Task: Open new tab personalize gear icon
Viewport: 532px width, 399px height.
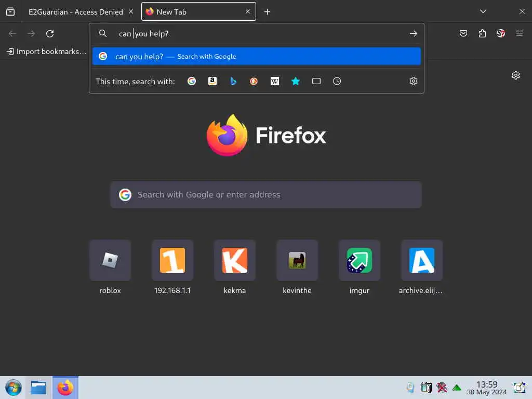Action: [x=516, y=75]
